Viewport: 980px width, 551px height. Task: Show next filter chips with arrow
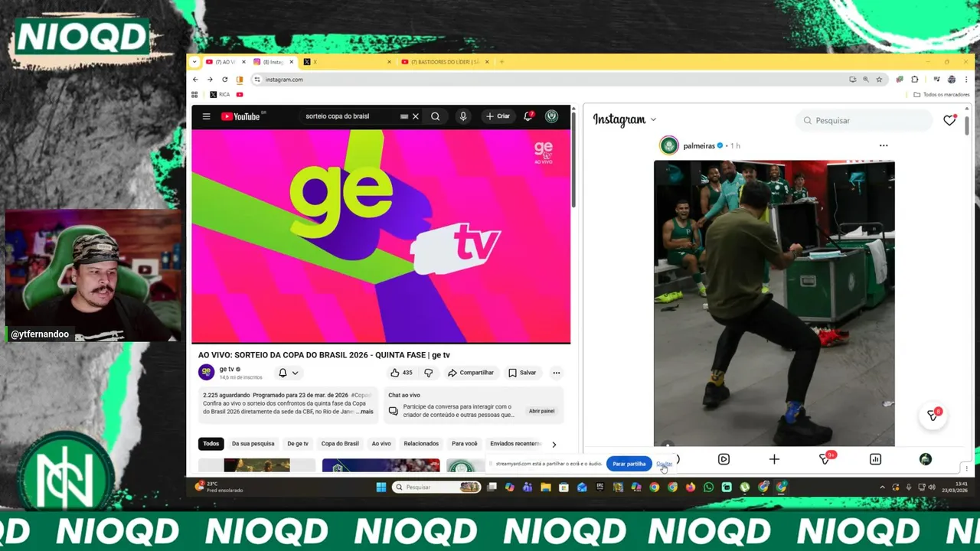click(554, 444)
